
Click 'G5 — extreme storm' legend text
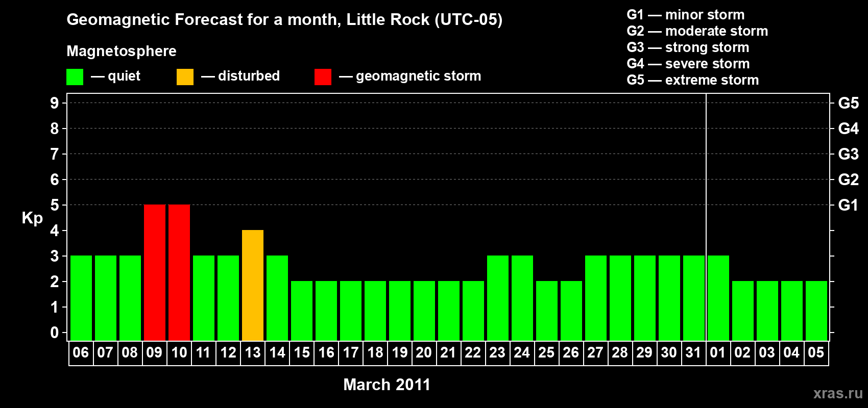[693, 80]
